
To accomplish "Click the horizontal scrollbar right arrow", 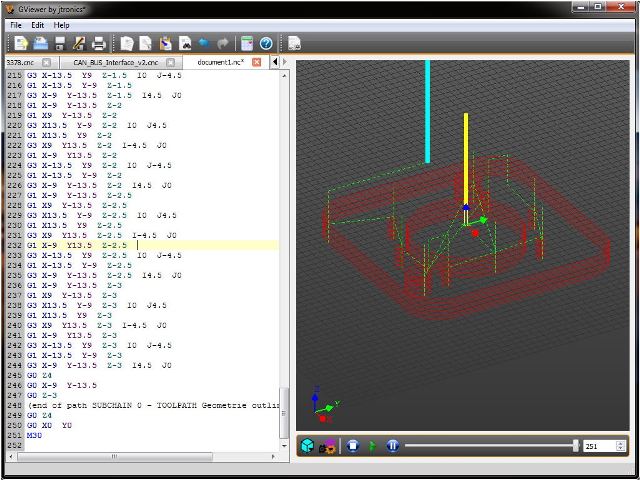I will pyautogui.click(x=273, y=456).
